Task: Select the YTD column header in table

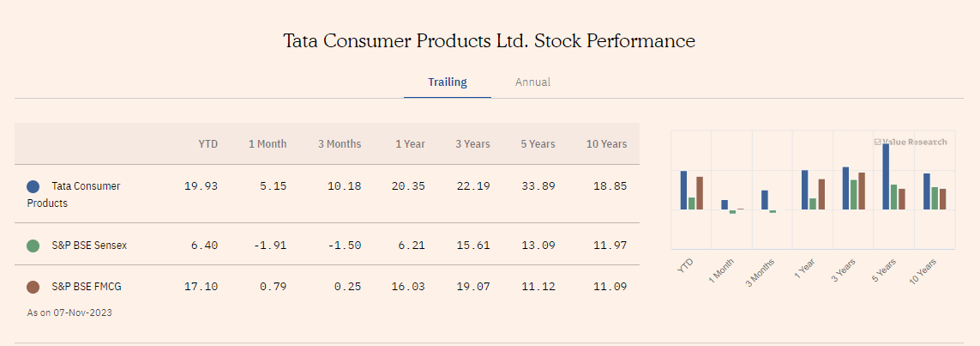Action: pyautogui.click(x=207, y=144)
